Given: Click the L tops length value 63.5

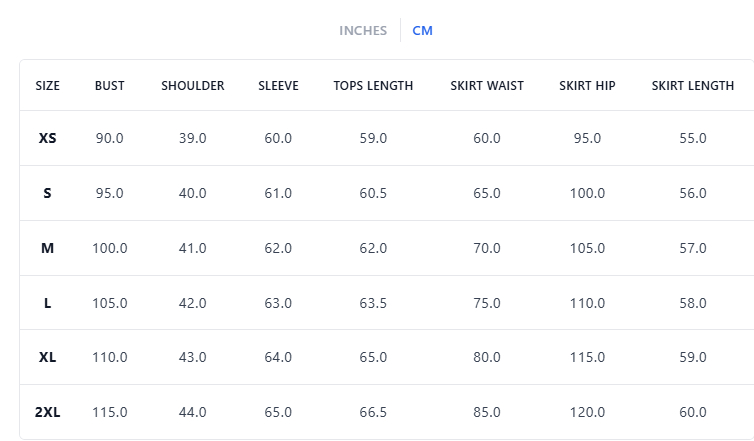Looking at the screenshot, I should 373,303.
